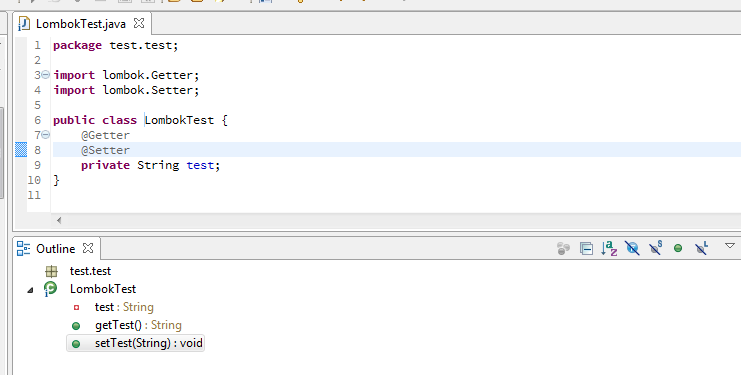
Task: Toggle Hide Non-Public Members green dot
Action: 678,248
